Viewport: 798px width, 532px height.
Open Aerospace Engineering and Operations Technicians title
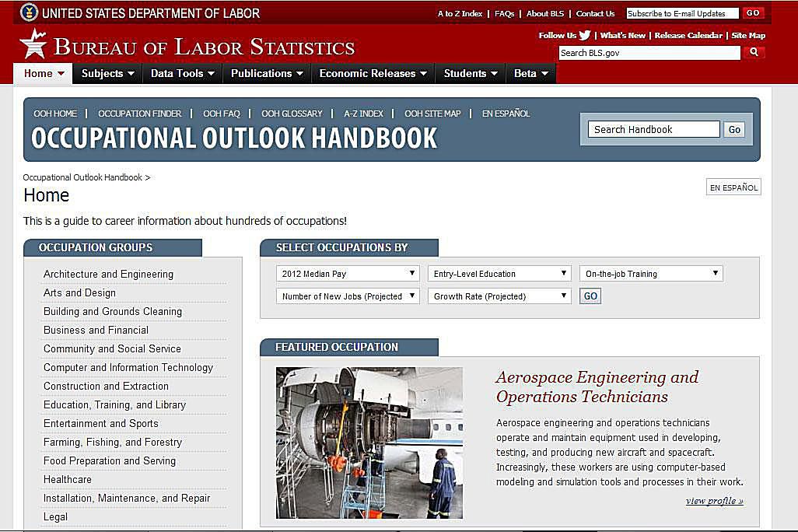coord(597,387)
